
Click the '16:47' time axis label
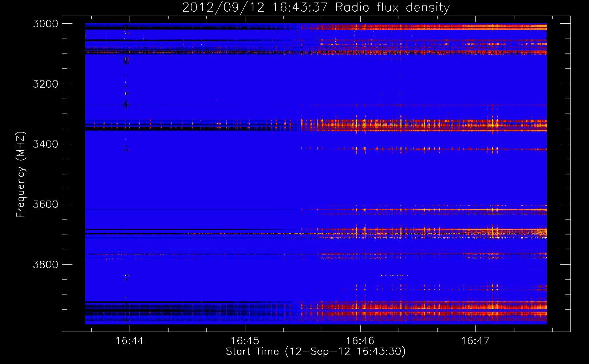pos(475,341)
